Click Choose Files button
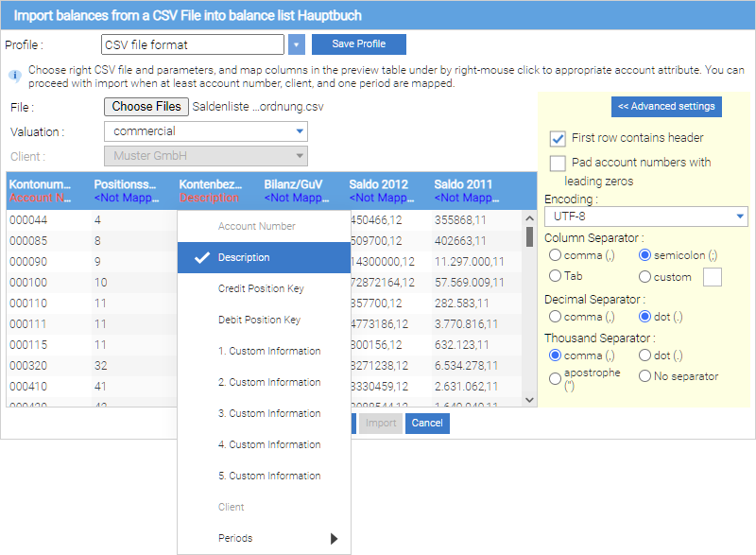756x555 pixels. 146,107
